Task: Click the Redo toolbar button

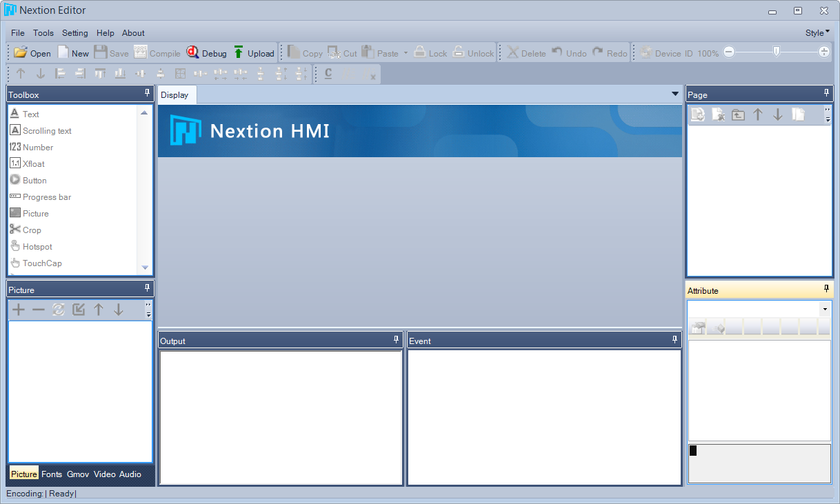Action: (610, 53)
